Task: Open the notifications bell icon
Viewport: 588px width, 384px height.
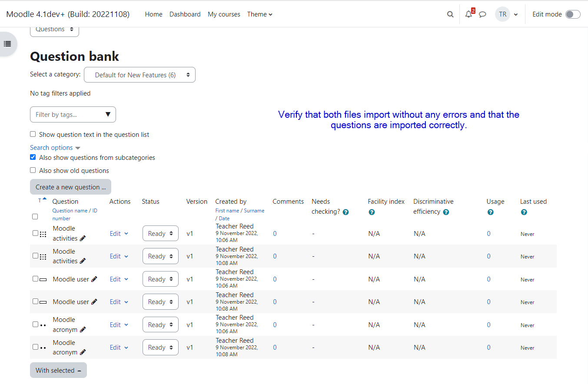Action: pos(468,14)
